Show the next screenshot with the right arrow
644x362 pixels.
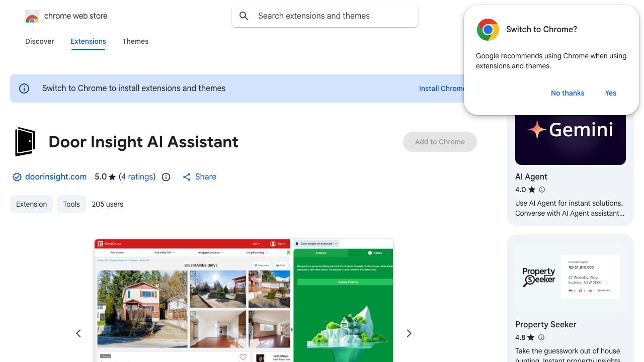pos(409,333)
